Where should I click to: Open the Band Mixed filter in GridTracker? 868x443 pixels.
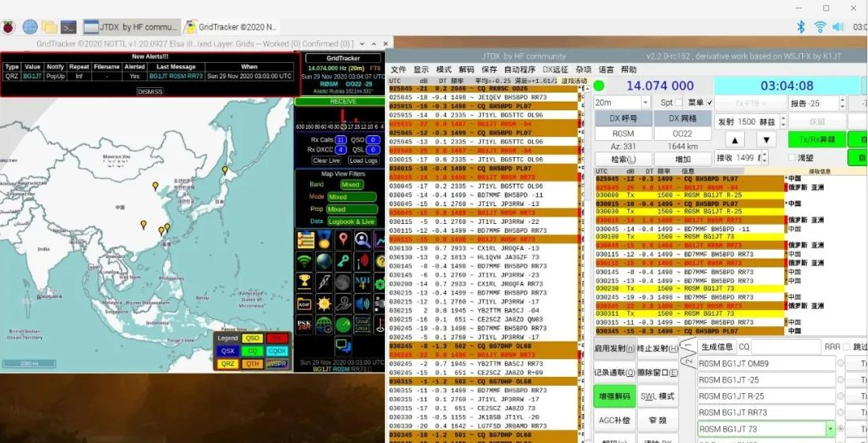point(350,184)
